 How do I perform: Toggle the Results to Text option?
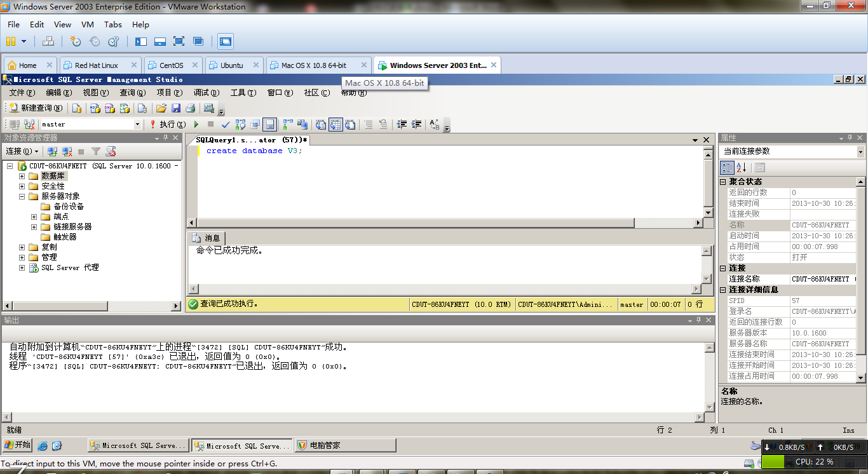(x=320, y=125)
